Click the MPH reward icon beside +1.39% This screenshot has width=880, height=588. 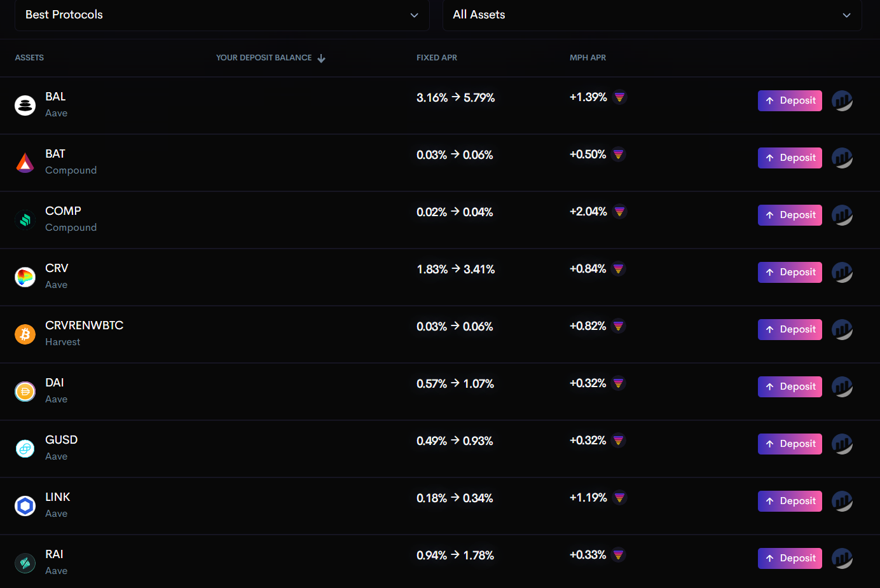[x=619, y=97]
